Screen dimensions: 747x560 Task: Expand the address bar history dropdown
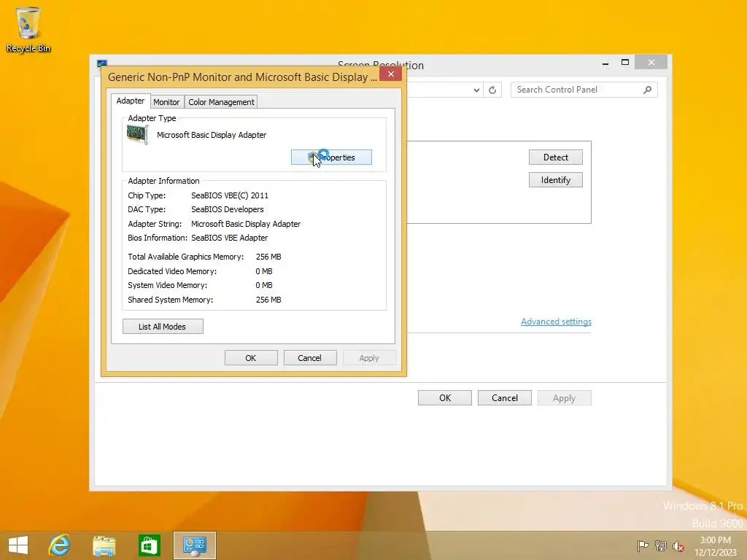pos(476,90)
